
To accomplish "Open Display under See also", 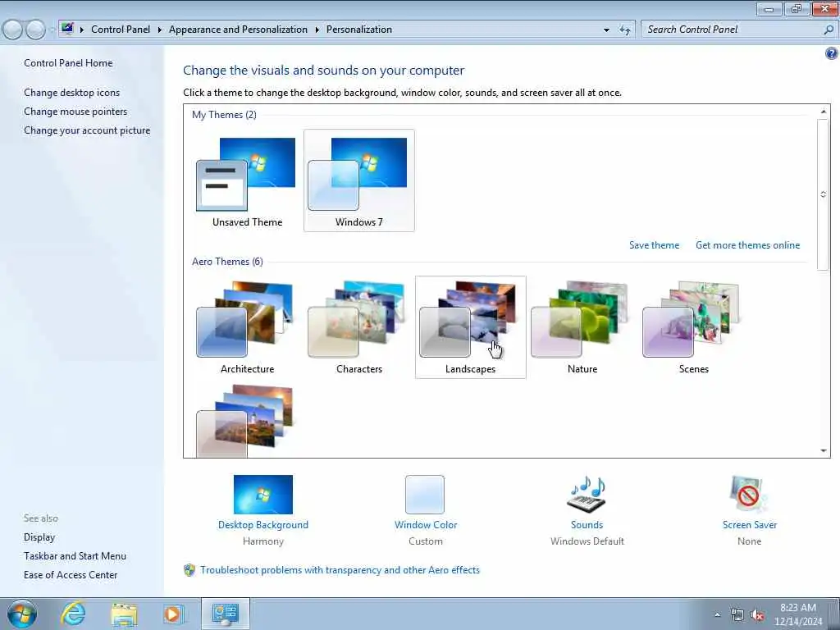I will tap(39, 537).
